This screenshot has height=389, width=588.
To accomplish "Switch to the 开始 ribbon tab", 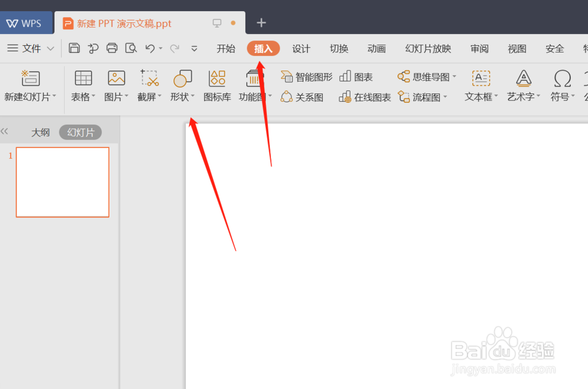I will click(x=226, y=49).
